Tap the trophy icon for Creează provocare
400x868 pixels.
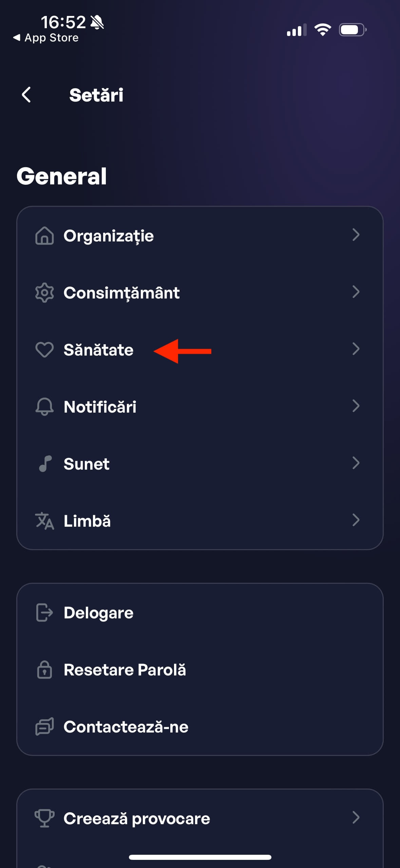[x=44, y=818]
